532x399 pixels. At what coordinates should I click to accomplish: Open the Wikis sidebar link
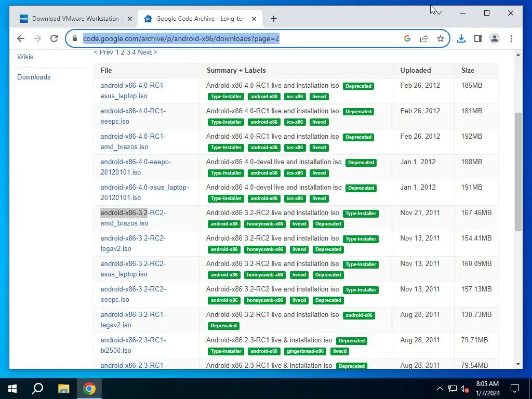click(x=25, y=57)
